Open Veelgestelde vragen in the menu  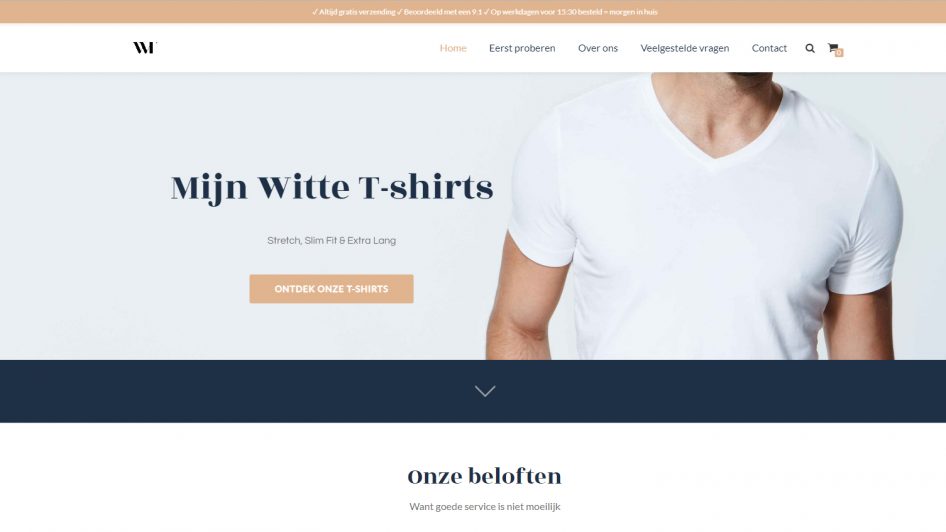pyautogui.click(x=685, y=48)
